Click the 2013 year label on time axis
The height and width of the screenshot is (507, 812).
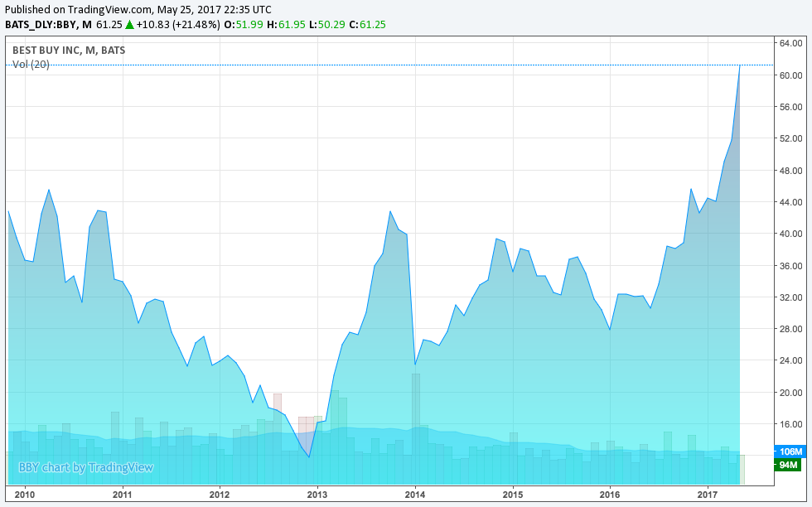pos(317,495)
